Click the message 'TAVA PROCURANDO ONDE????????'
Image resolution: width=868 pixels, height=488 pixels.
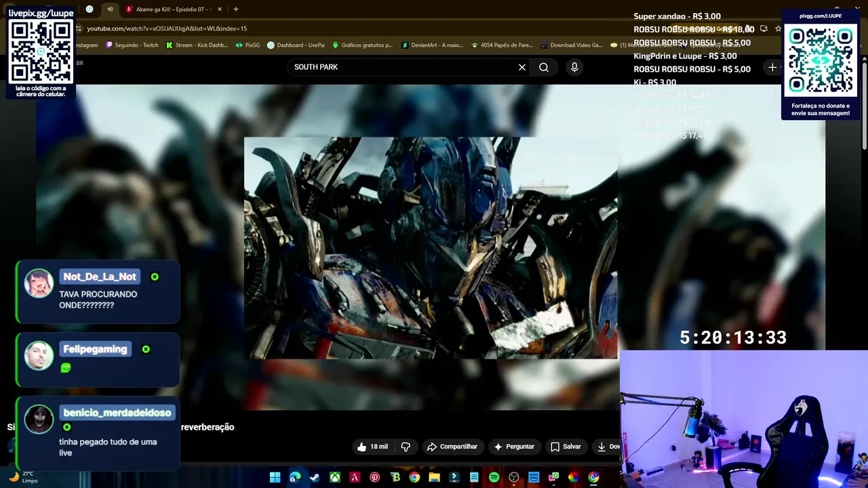point(98,300)
